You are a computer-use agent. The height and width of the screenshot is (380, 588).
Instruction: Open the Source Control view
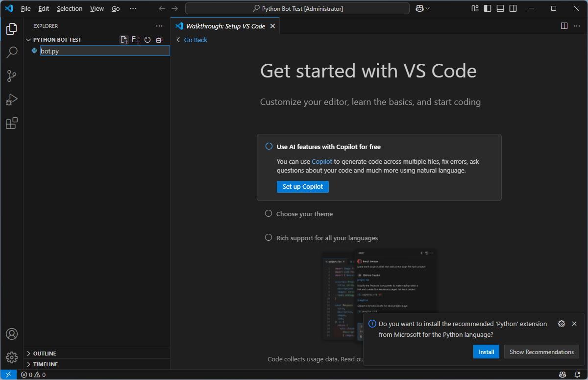tap(12, 76)
